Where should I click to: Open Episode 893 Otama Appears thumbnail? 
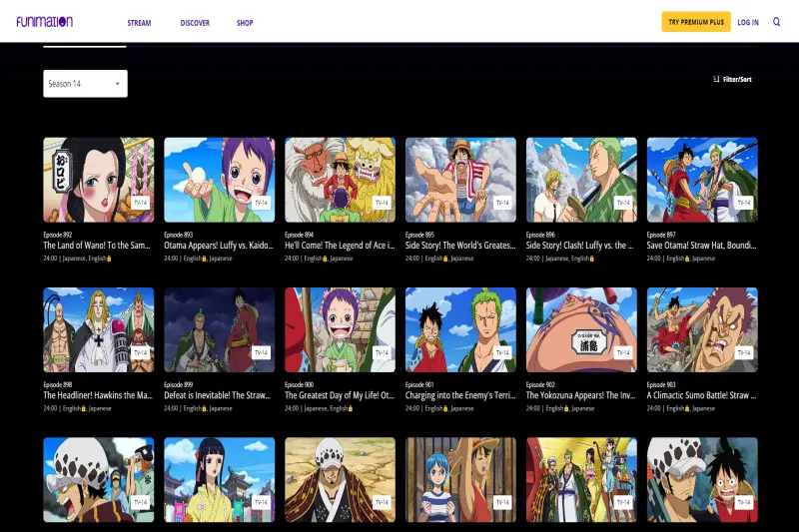point(219,180)
